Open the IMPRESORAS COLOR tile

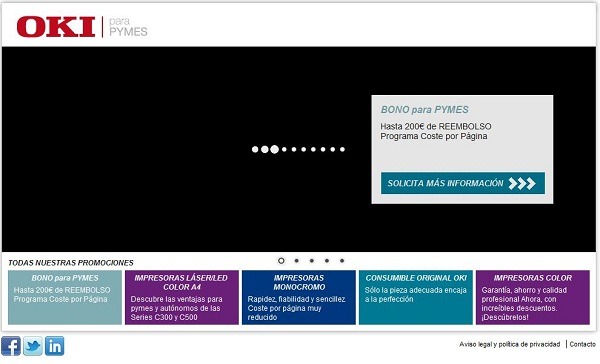point(533,297)
